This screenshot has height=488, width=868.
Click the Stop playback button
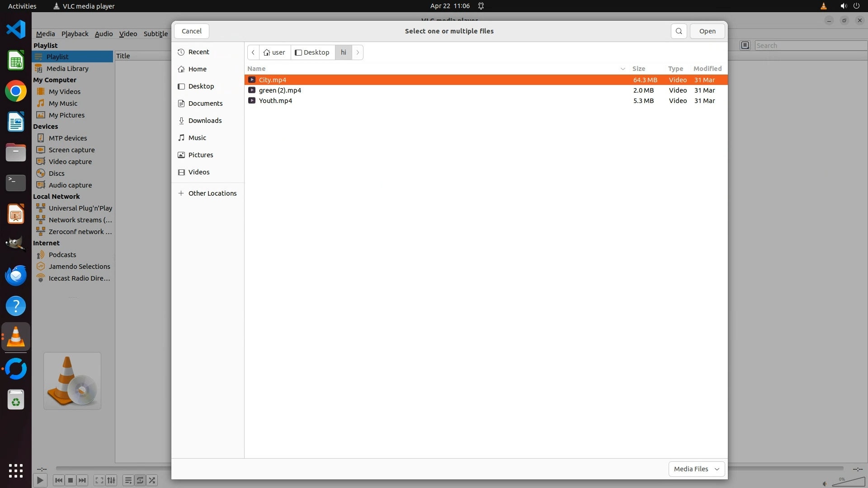point(70,480)
